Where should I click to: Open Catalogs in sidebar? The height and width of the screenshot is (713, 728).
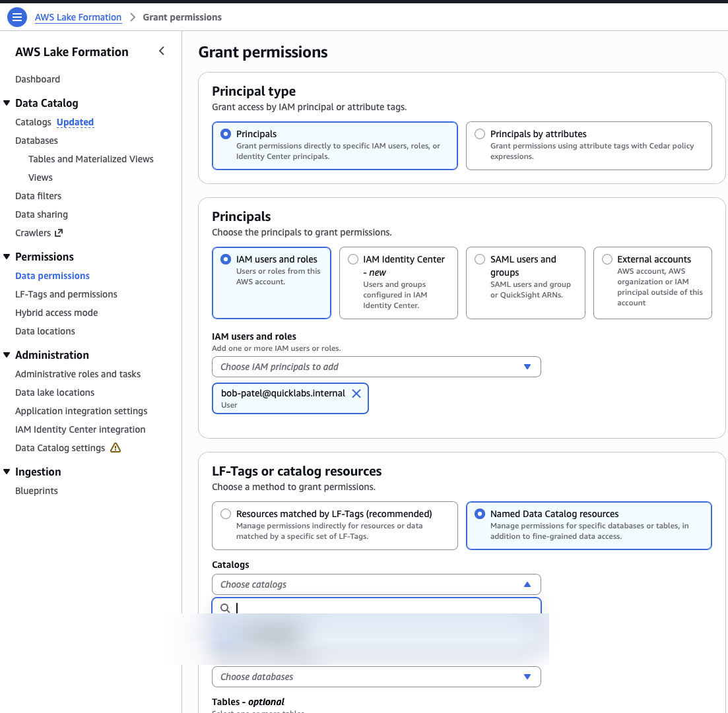33,122
